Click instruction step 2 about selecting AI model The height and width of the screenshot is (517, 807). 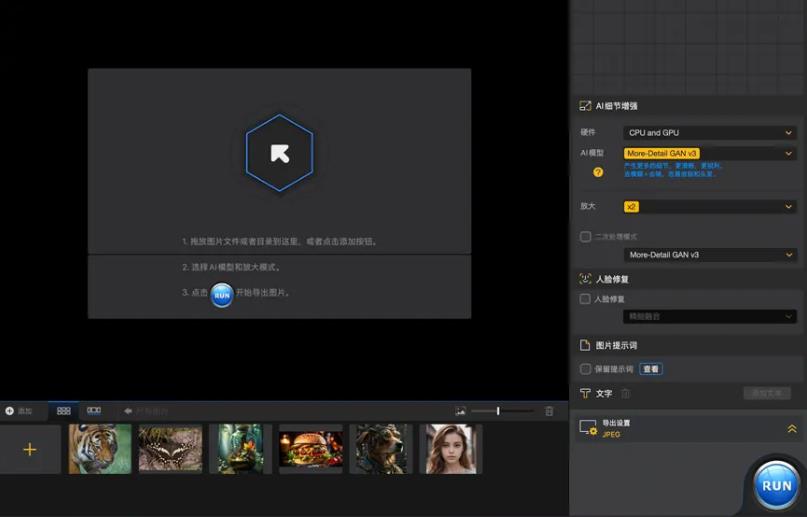coord(231,268)
